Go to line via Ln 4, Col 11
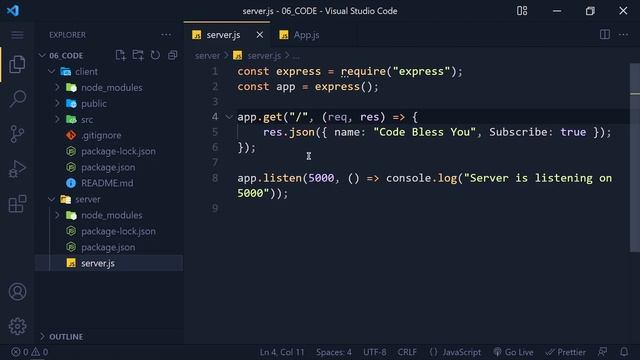The image size is (640, 360). [282, 352]
